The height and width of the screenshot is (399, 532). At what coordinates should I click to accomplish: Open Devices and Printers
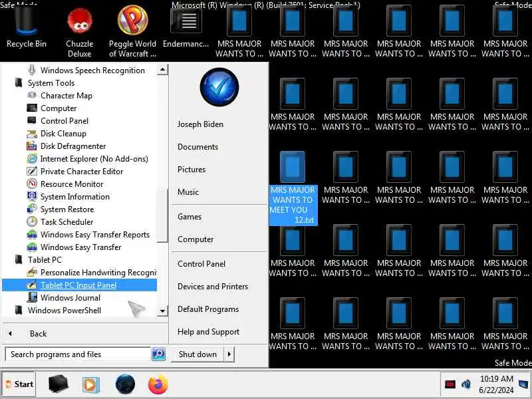213,287
